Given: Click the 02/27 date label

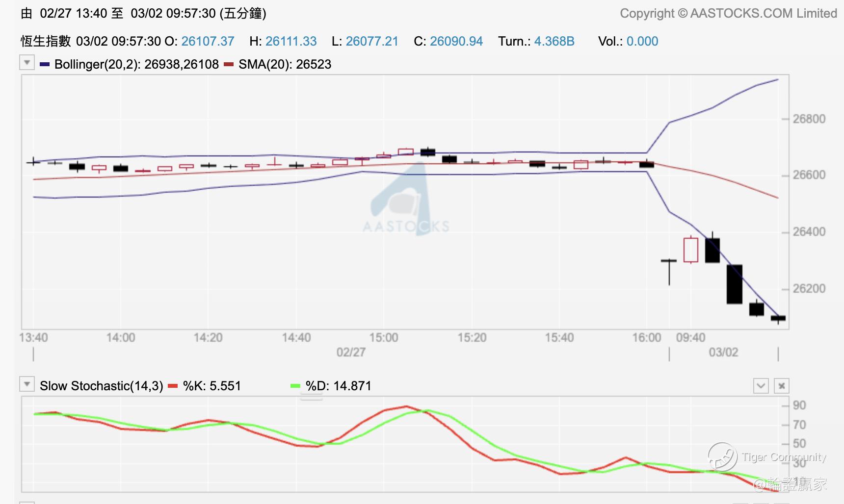Looking at the screenshot, I should 351,353.
